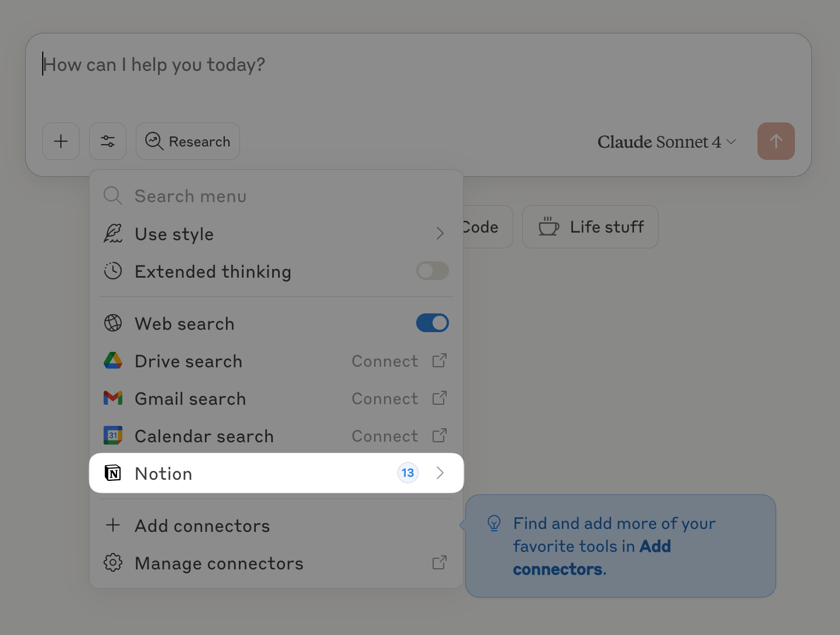Open the Claude Sonnet 4 model selector
This screenshot has width=840, height=635.
pyautogui.click(x=667, y=142)
